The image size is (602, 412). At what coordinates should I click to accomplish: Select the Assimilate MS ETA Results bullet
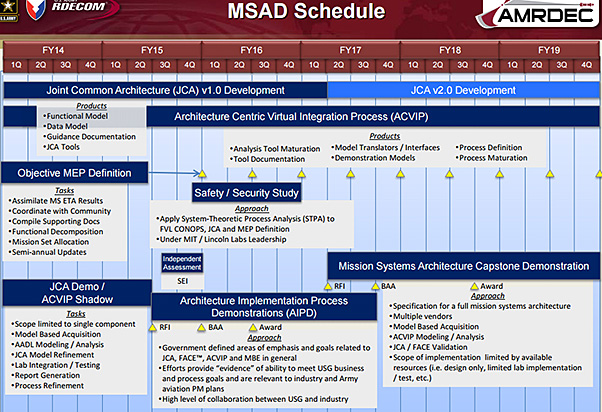[x=56, y=201]
